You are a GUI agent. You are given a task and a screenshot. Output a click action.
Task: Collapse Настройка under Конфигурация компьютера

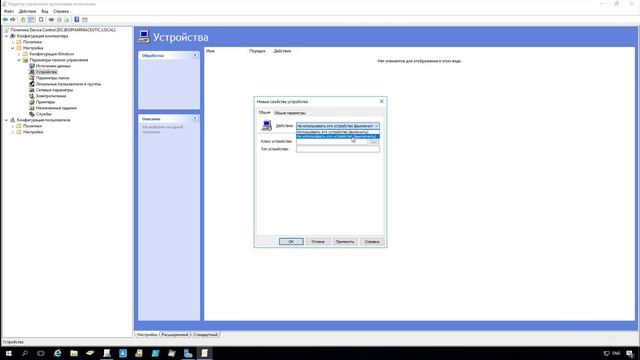(x=13, y=48)
